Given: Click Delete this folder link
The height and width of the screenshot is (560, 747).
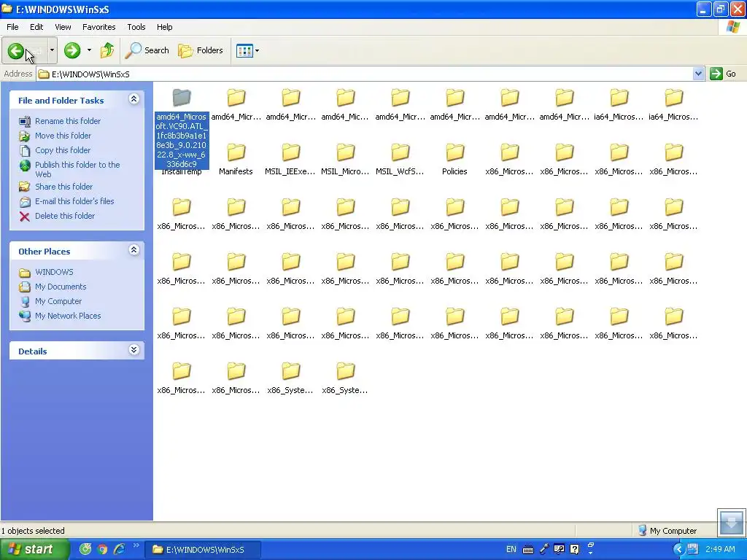Looking at the screenshot, I should (x=65, y=216).
